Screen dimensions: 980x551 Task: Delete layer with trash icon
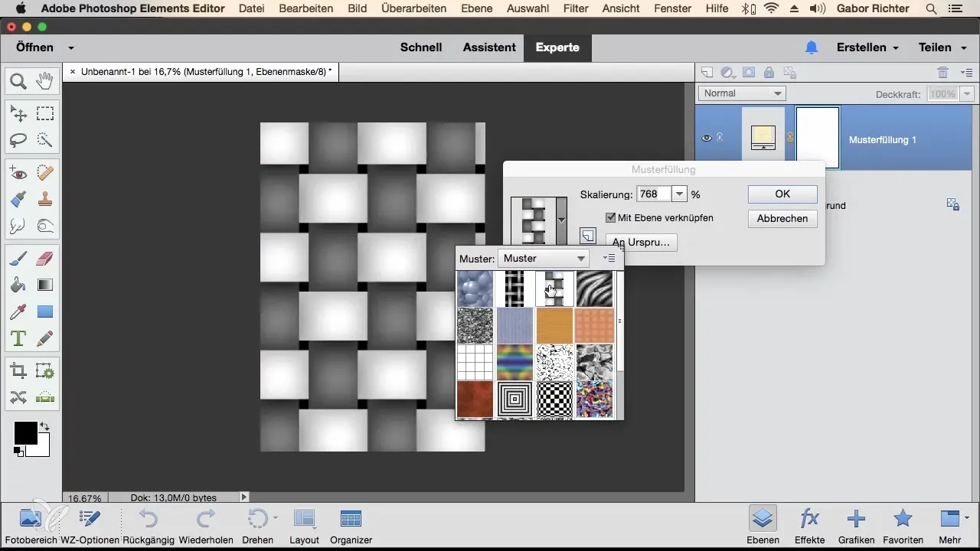pos(943,73)
